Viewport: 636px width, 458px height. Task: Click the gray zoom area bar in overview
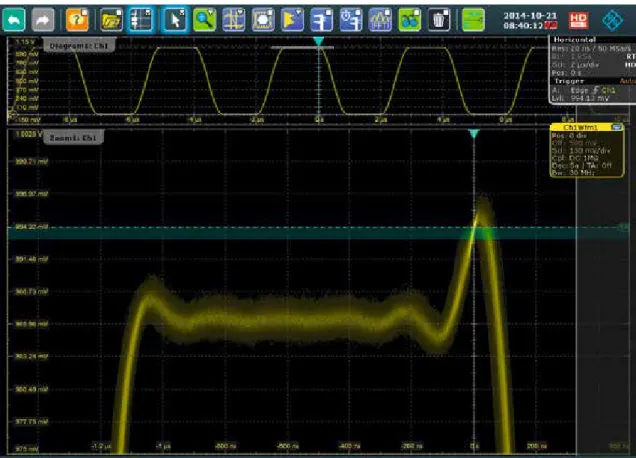pos(302,47)
